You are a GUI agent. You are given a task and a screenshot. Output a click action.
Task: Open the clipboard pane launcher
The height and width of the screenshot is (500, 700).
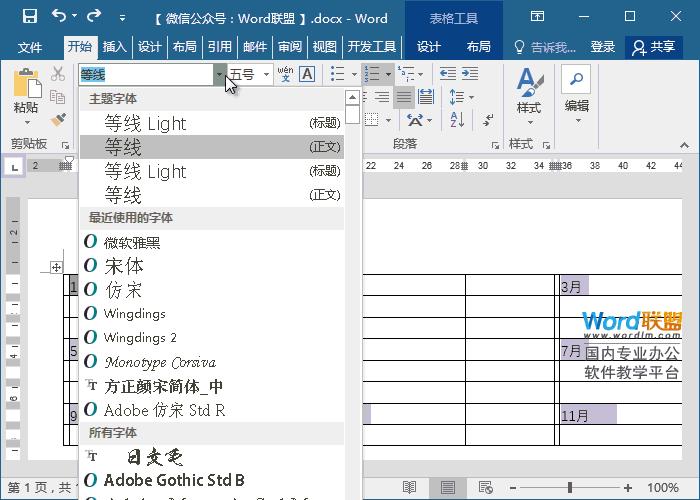click(66, 145)
